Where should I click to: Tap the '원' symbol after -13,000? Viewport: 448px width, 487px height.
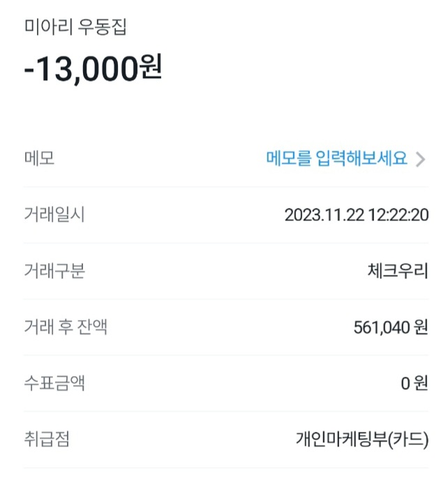tap(151, 70)
